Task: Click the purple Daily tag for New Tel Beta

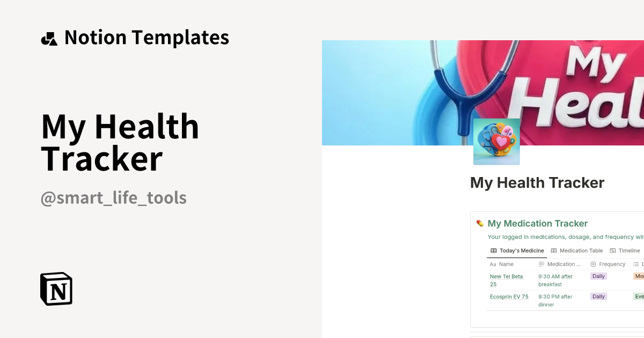Action: pyautogui.click(x=598, y=276)
